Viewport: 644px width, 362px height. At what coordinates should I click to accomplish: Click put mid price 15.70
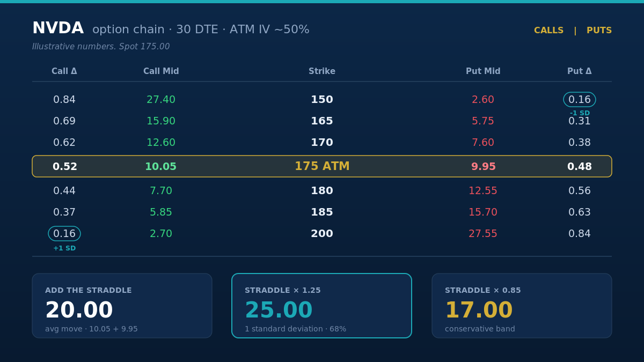[483, 212]
